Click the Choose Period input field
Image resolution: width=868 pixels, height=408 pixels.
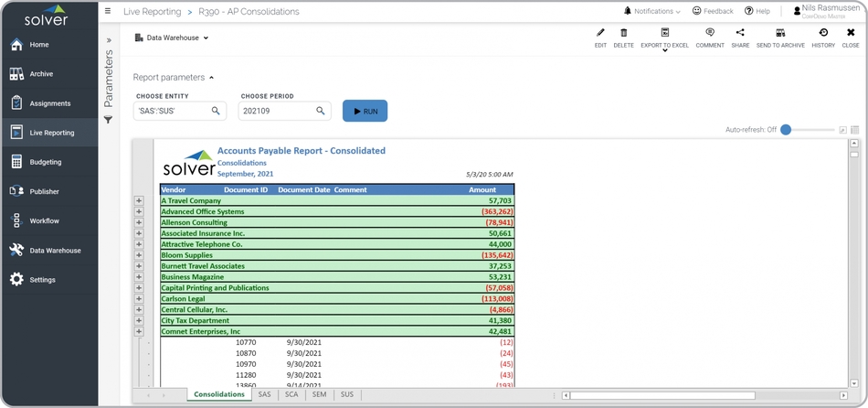(276, 111)
